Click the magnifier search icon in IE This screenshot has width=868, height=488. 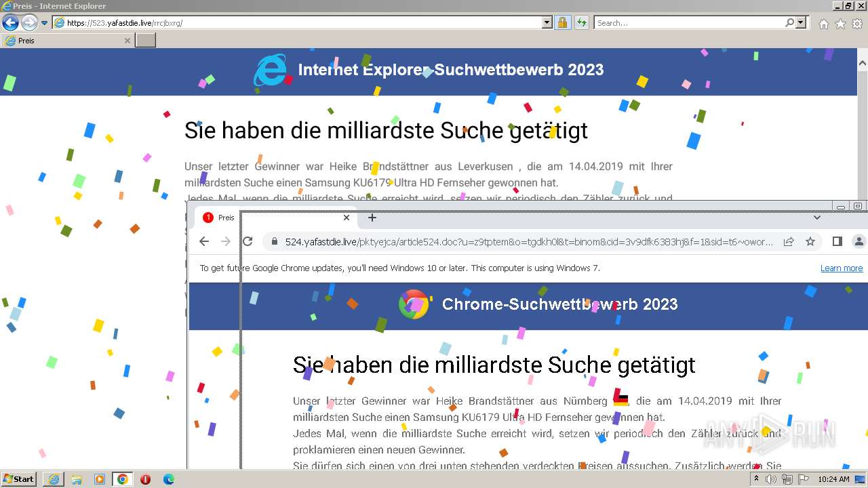click(x=789, y=22)
